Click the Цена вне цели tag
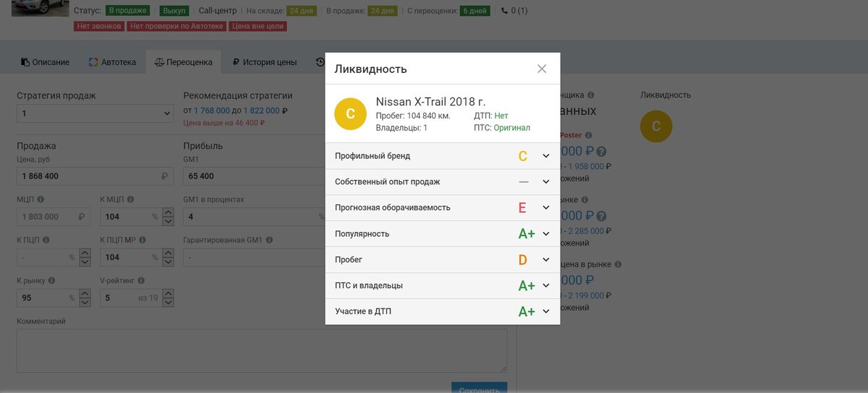The width and height of the screenshot is (868, 393). (258, 26)
